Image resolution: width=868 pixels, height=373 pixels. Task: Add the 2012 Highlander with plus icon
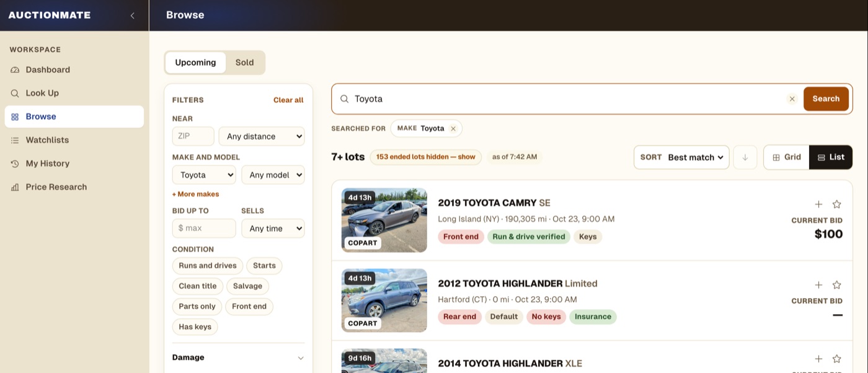point(818,285)
